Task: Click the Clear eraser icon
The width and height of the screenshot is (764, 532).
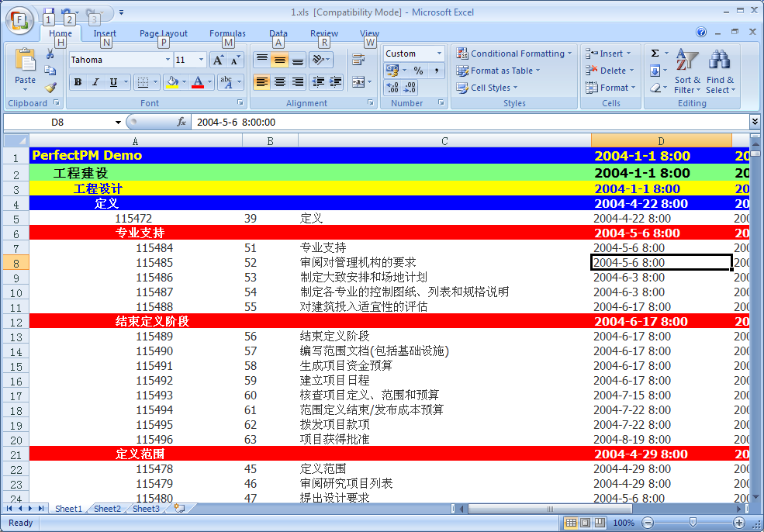Action: coord(655,88)
